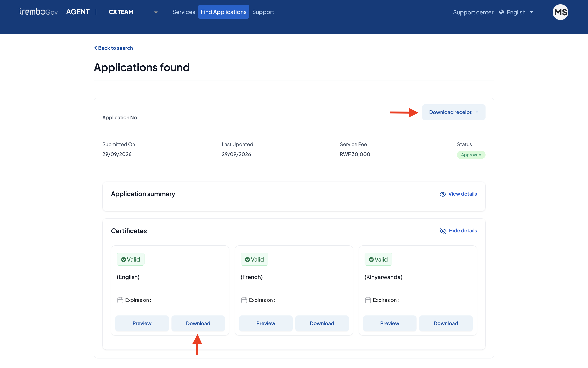Screen dimensions: 588x368
Task: Click the calendar icon on the French certificate
Action: point(244,300)
